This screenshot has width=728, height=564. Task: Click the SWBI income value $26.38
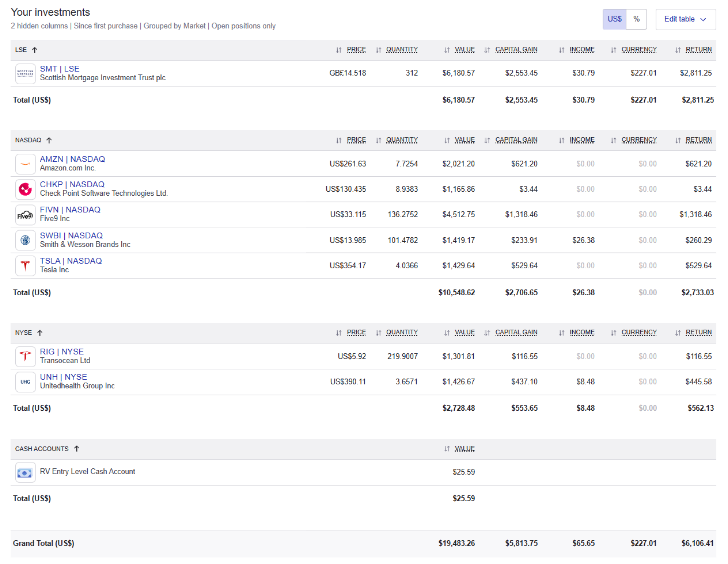click(x=583, y=240)
